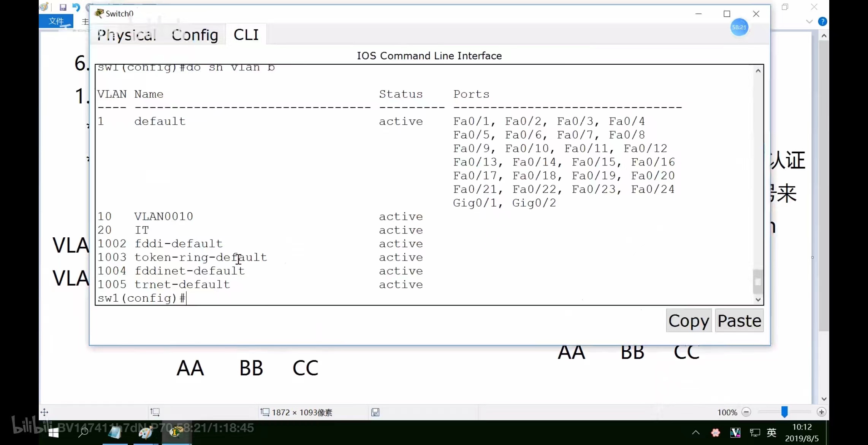This screenshot has height=445, width=868.
Task: Collapse the ribbon with chevron arrow
Action: (809, 22)
